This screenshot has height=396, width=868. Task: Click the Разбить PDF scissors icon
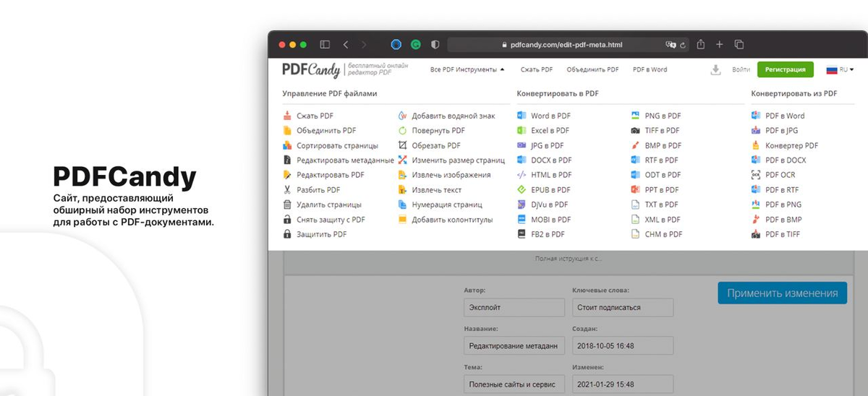[287, 190]
